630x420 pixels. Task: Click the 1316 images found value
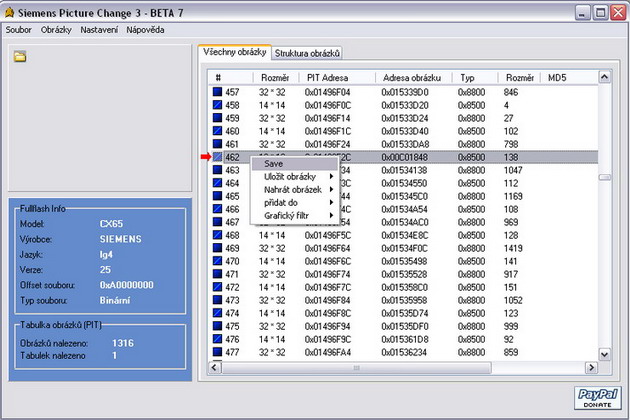coord(123,343)
